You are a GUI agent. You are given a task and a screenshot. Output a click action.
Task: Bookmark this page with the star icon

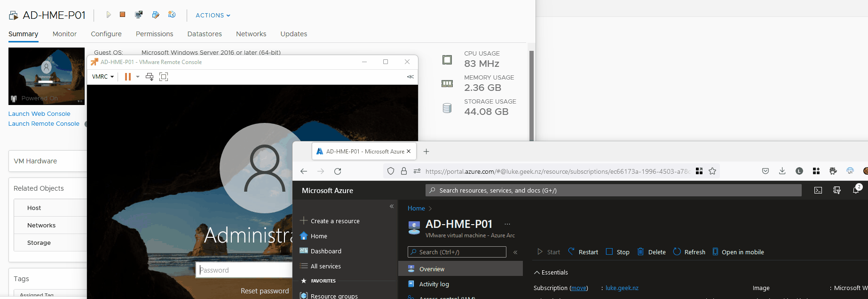[712, 171]
